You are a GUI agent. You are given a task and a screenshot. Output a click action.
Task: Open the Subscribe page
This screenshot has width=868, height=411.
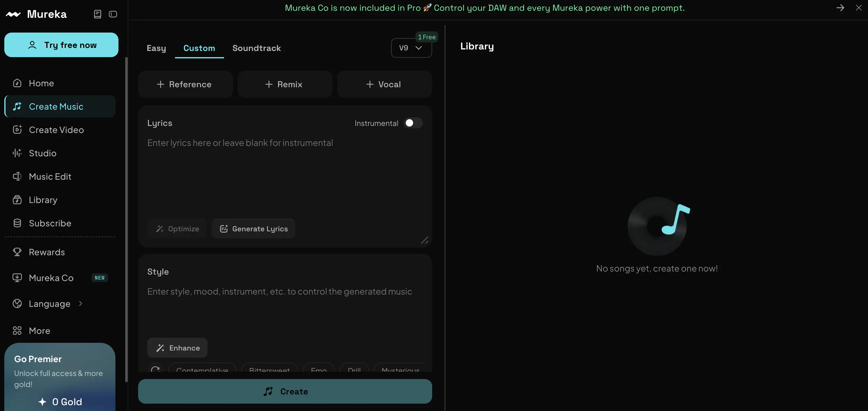click(60, 223)
